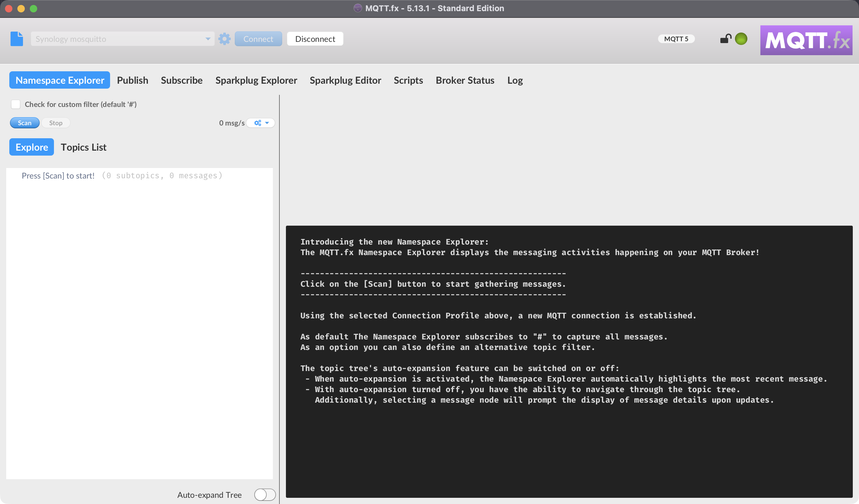Screen dimensions: 859x504
Task: Open the Subscribe tab
Action: coord(182,80)
